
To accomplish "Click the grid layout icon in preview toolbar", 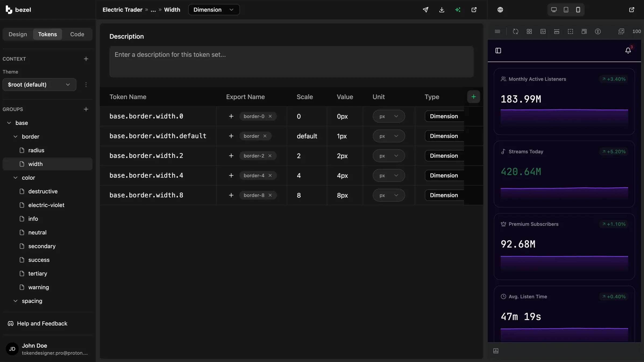I will tap(529, 31).
